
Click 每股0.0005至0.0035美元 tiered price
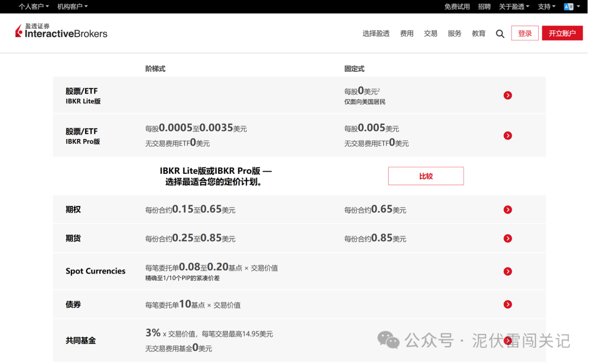(x=196, y=128)
